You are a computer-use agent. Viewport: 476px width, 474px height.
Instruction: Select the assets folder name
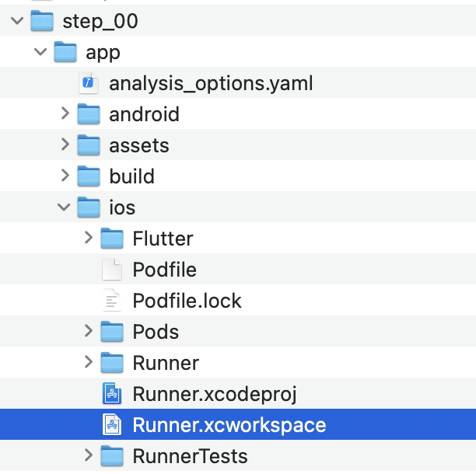point(139,145)
